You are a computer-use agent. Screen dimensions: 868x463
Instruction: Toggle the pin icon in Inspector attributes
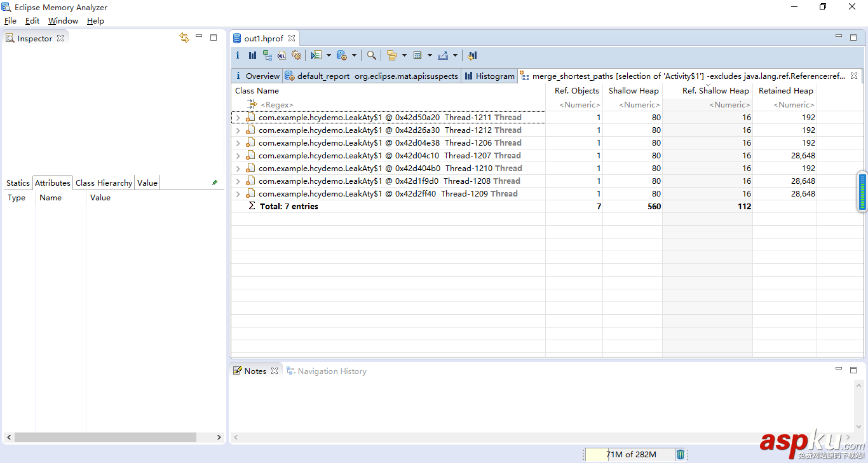[215, 183]
